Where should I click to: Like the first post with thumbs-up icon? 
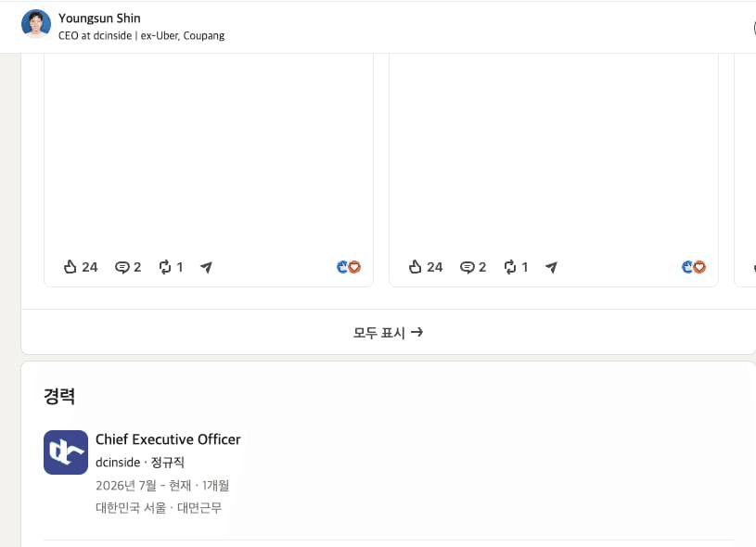(81, 267)
